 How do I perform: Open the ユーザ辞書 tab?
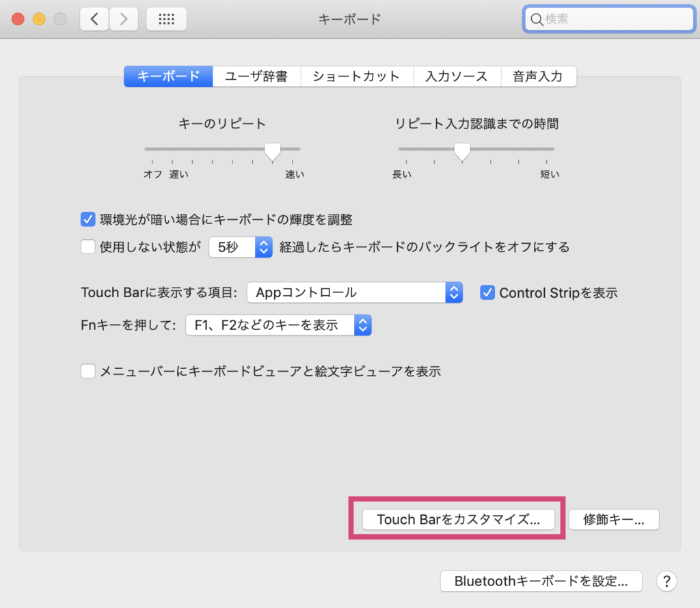pos(257,77)
